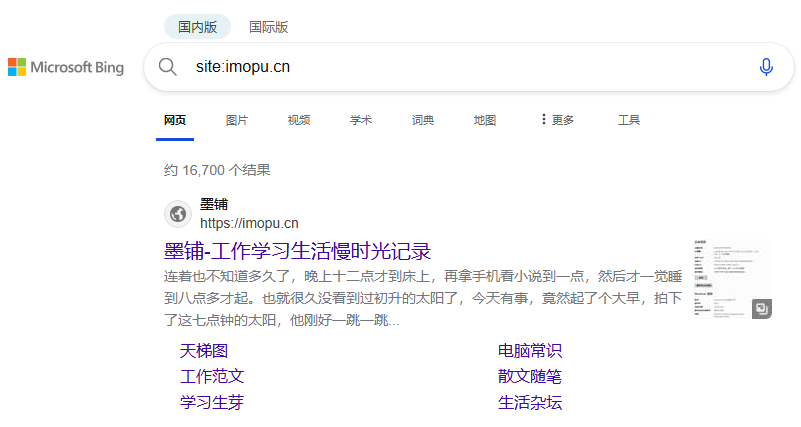Image resolution: width=801 pixels, height=427 pixels.
Task: Click the search box containing site:imopu.cn
Action: [x=469, y=67]
